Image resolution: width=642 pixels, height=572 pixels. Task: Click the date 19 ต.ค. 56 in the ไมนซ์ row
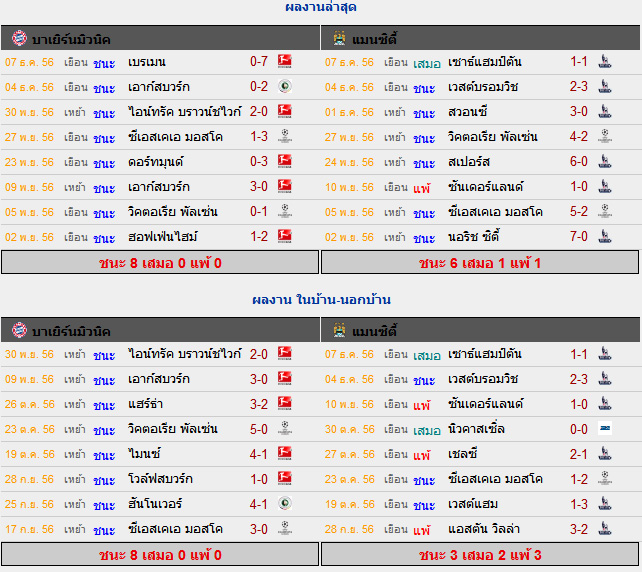pyautogui.click(x=29, y=454)
